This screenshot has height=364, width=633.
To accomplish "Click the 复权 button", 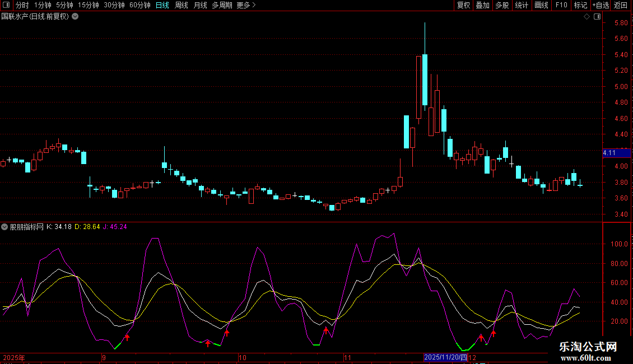I will tap(463, 5).
